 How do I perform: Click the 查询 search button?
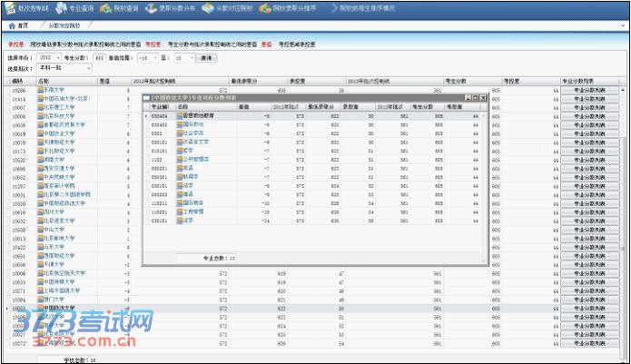[206, 57]
